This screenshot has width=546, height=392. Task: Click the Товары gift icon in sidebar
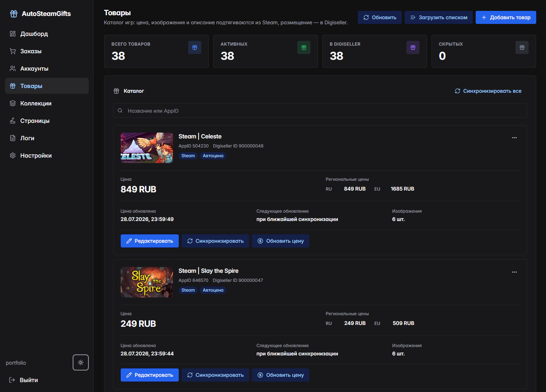[13, 86]
